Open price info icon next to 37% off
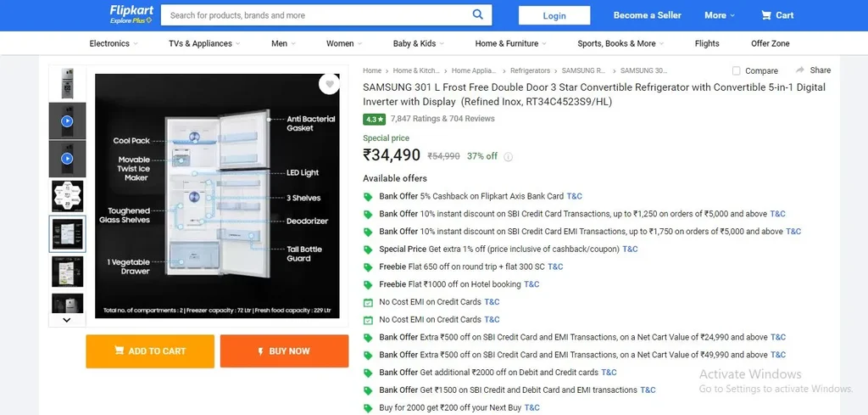Image resolution: width=868 pixels, height=415 pixels. click(509, 157)
